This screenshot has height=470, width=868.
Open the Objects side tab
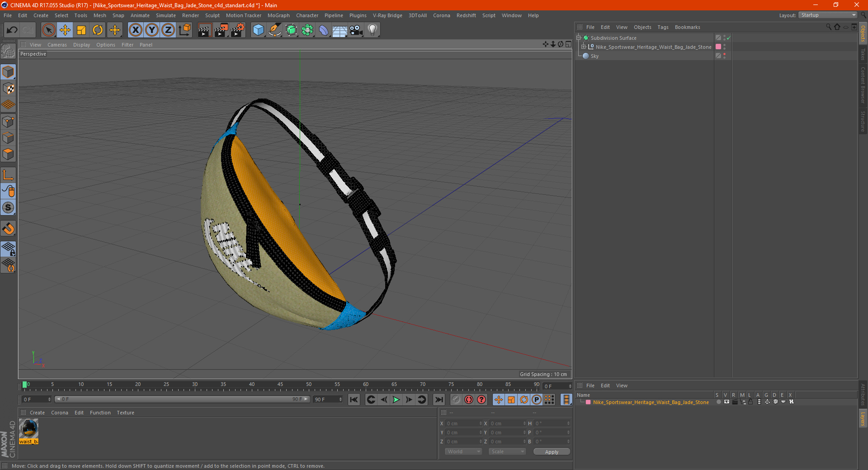click(863, 33)
